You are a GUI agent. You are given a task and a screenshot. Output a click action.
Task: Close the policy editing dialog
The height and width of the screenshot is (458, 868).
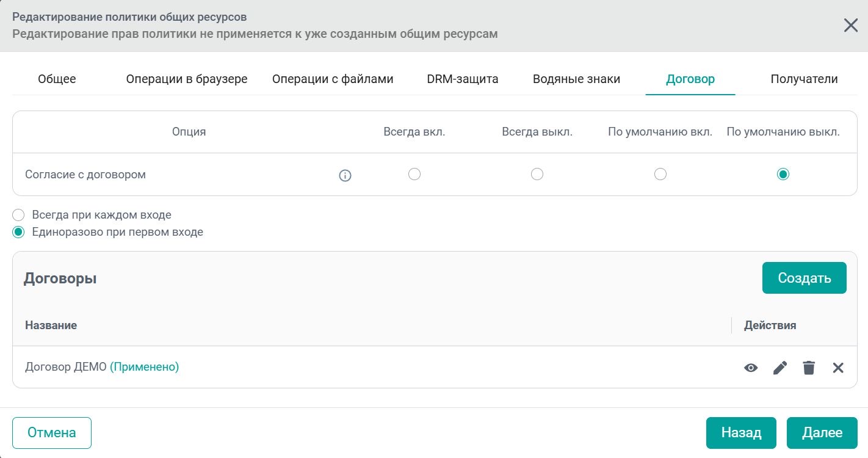850,26
